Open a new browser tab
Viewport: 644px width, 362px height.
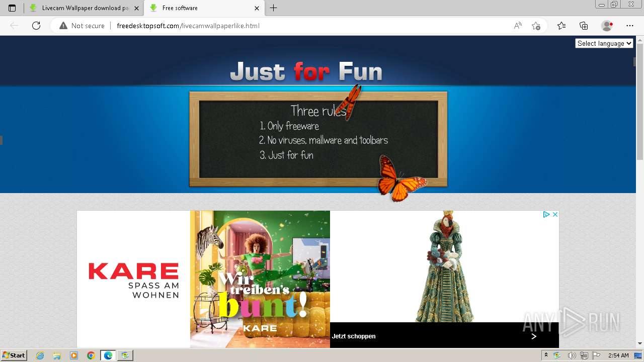pos(273,8)
